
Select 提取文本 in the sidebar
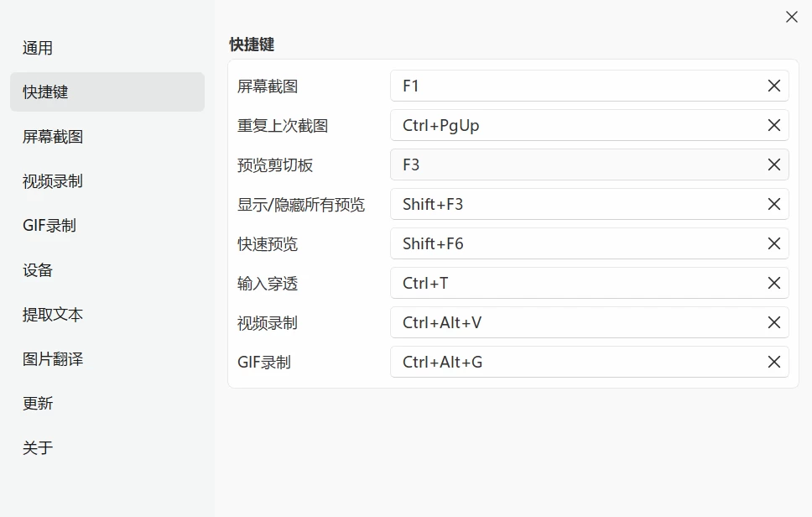coord(53,315)
